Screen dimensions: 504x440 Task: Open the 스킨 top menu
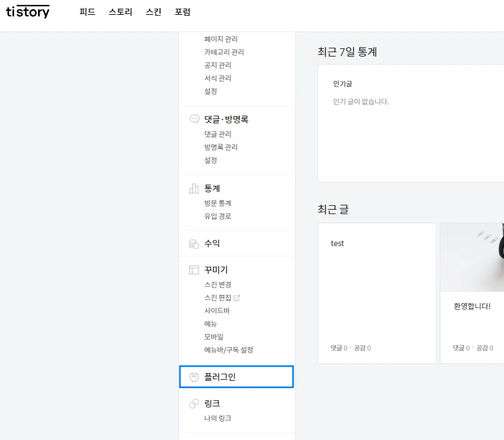click(154, 12)
